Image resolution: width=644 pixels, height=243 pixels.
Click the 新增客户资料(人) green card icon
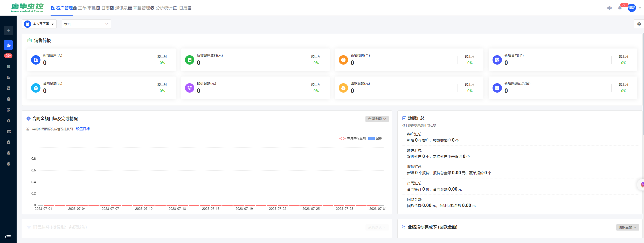tap(190, 60)
